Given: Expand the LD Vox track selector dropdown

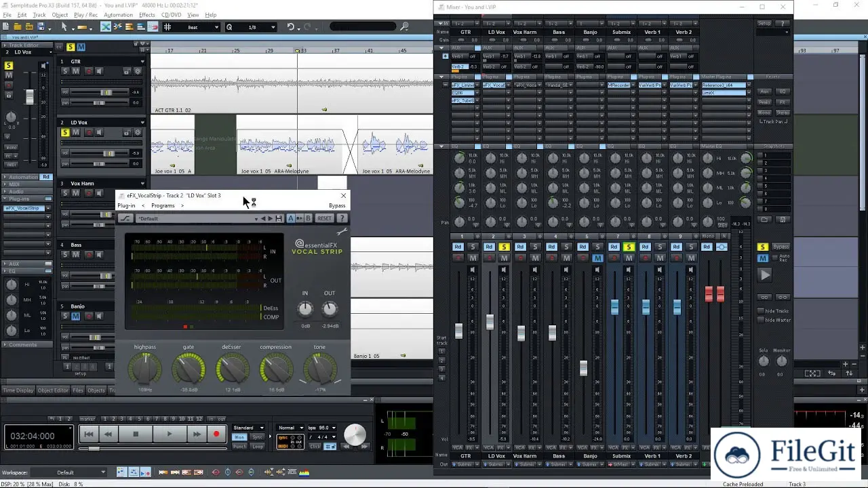Looking at the screenshot, I should 52,52.
